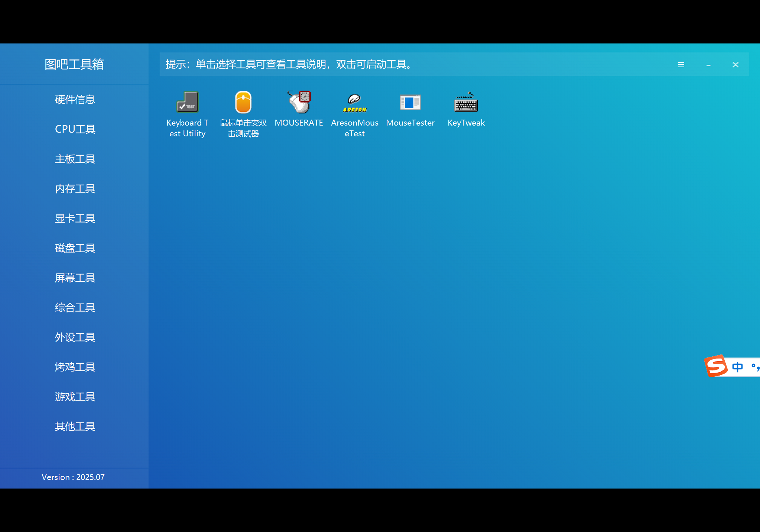Select 磁盘工具 in the sidebar

(x=75, y=248)
